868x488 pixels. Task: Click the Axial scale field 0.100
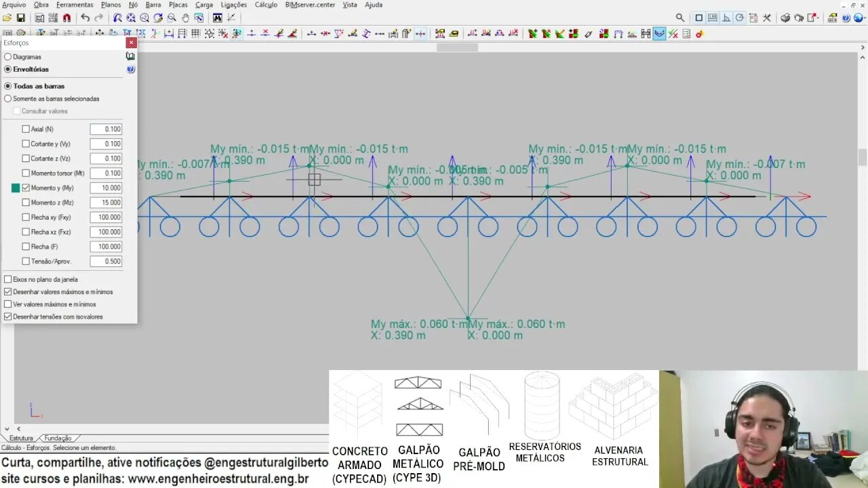(x=106, y=129)
